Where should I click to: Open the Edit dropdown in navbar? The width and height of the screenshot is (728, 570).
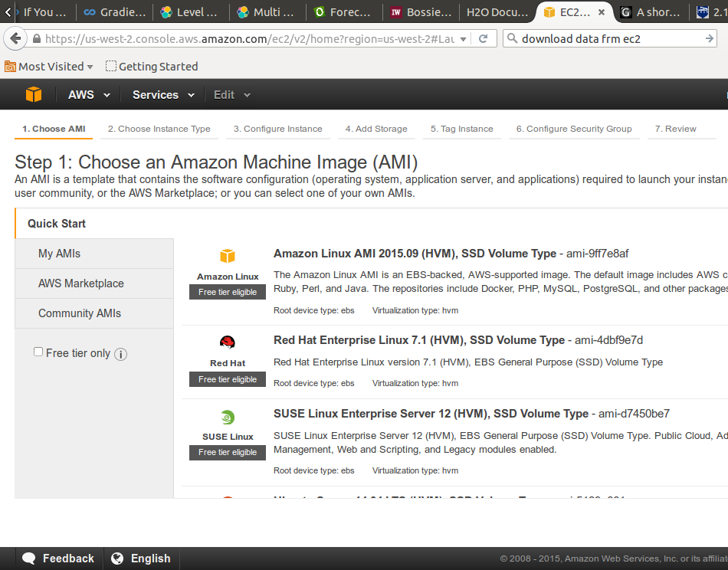231,95
